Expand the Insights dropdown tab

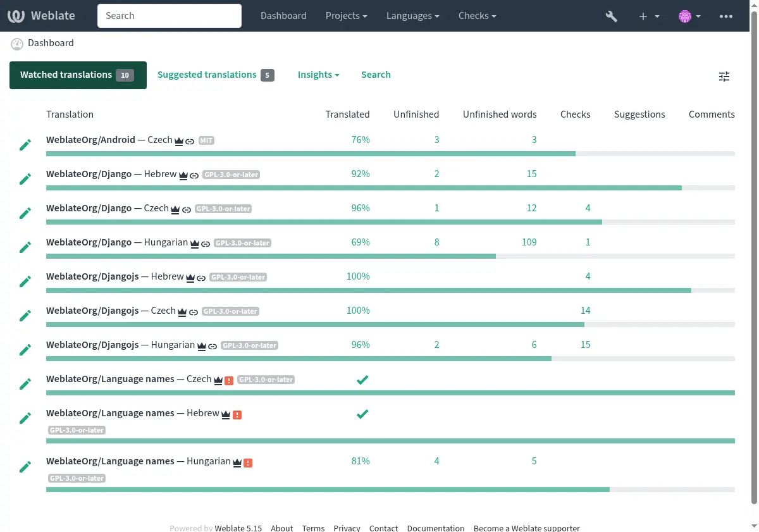pyautogui.click(x=319, y=75)
